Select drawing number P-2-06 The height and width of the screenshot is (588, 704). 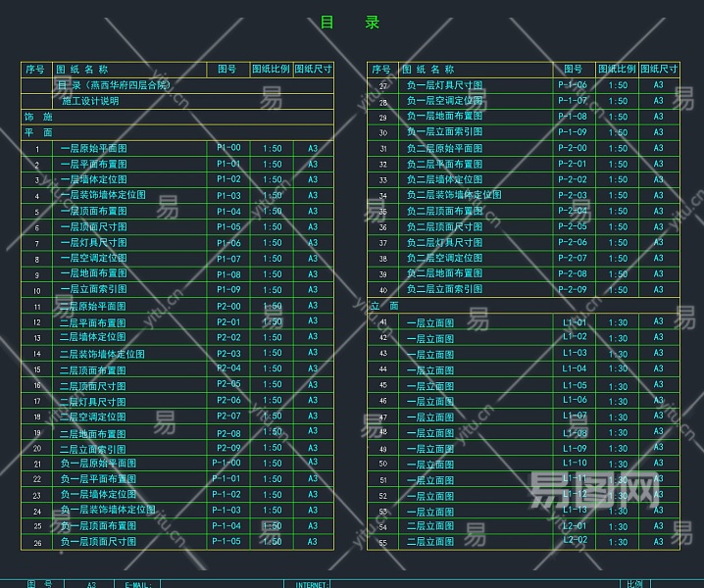click(x=573, y=243)
